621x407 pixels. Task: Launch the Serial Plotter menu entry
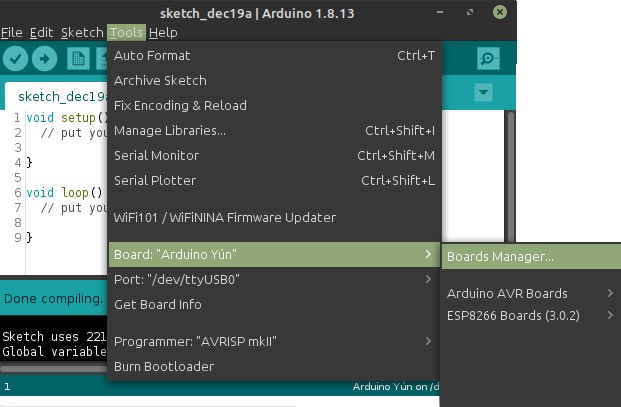tap(155, 180)
